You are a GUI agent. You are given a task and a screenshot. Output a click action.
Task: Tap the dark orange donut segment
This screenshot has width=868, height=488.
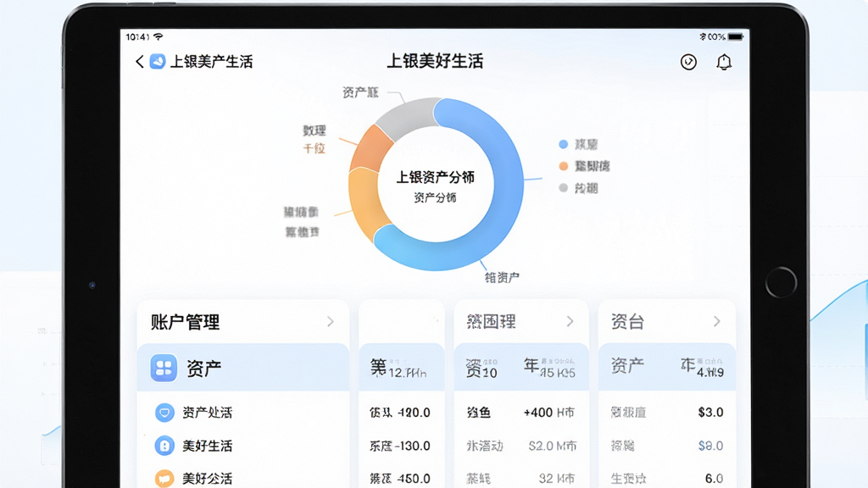pyautogui.click(x=371, y=149)
